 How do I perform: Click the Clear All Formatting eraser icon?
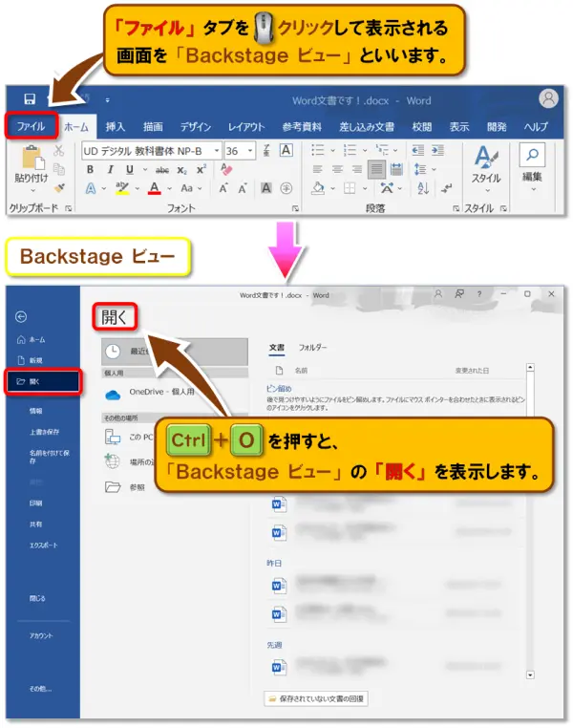tap(226, 169)
